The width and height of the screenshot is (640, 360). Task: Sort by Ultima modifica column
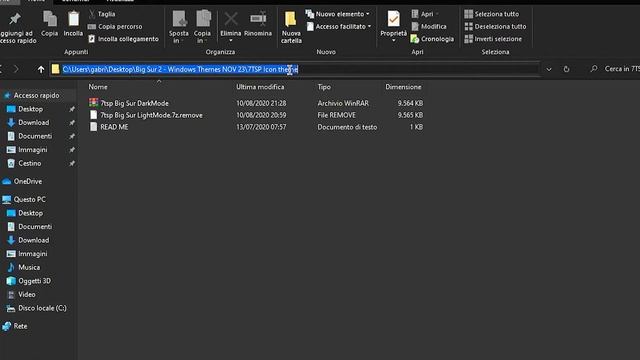click(x=260, y=87)
